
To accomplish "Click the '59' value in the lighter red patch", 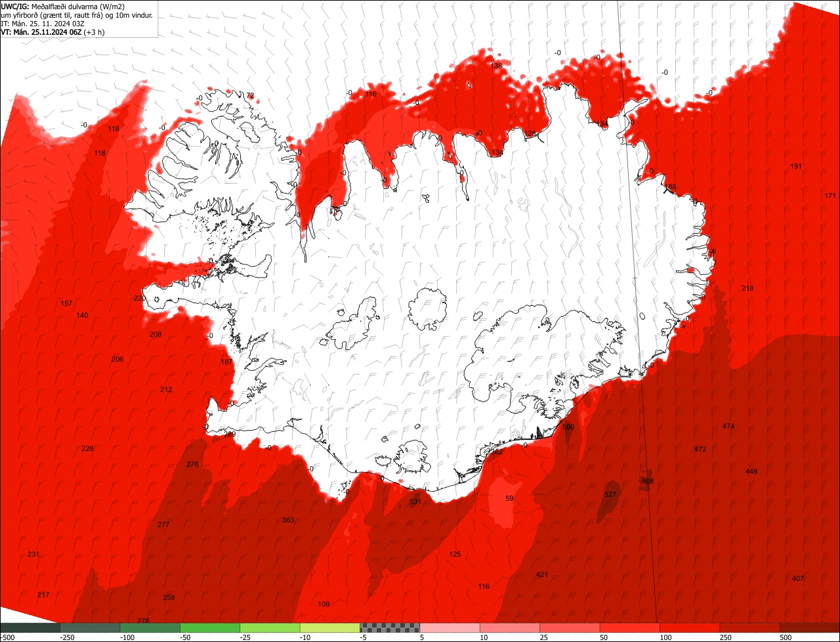I will point(510,498).
